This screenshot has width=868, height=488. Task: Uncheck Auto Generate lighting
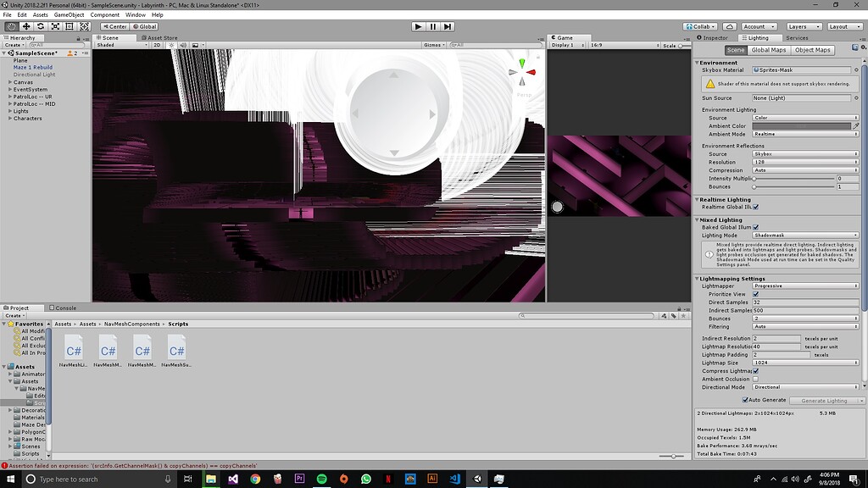pyautogui.click(x=745, y=400)
